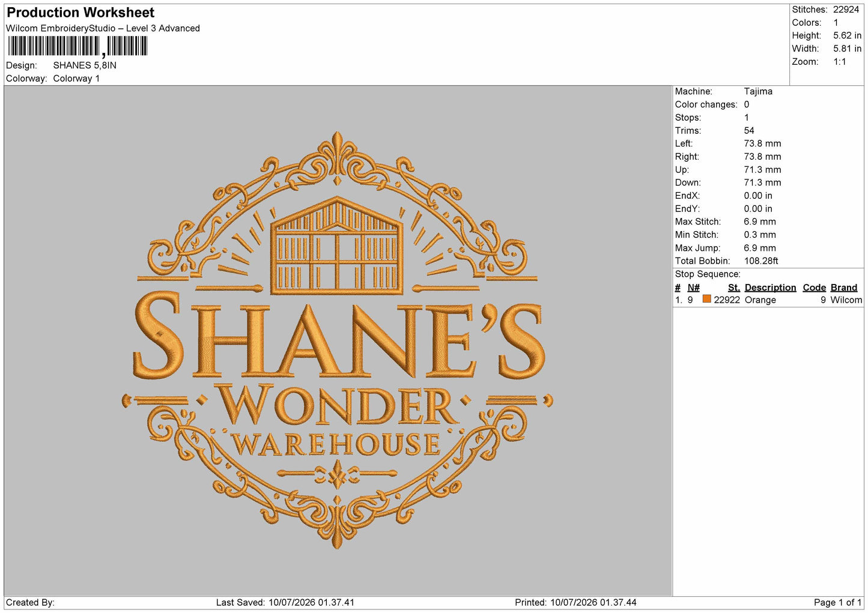Click the 'Design:' label
Viewport: 868px width, 613px height.
point(22,65)
